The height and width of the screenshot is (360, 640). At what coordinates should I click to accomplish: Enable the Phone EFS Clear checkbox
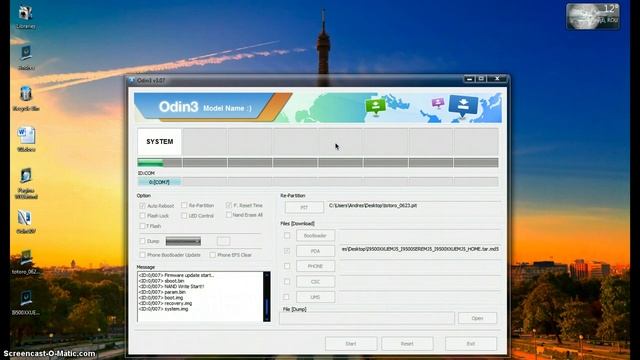coord(213,255)
